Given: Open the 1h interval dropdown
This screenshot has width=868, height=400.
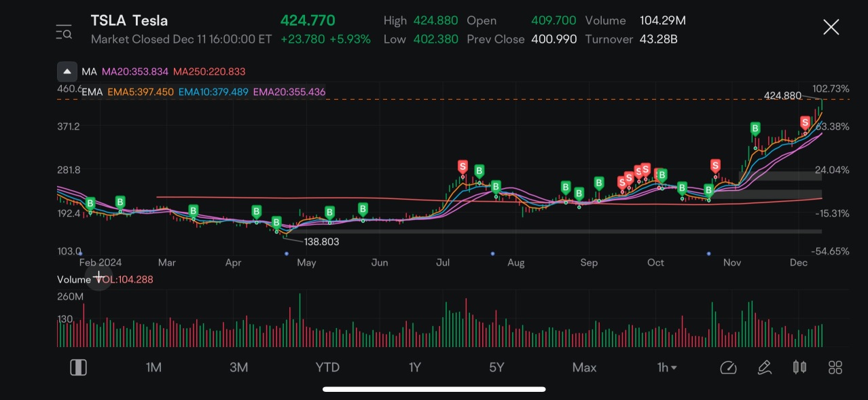Looking at the screenshot, I should pyautogui.click(x=667, y=367).
